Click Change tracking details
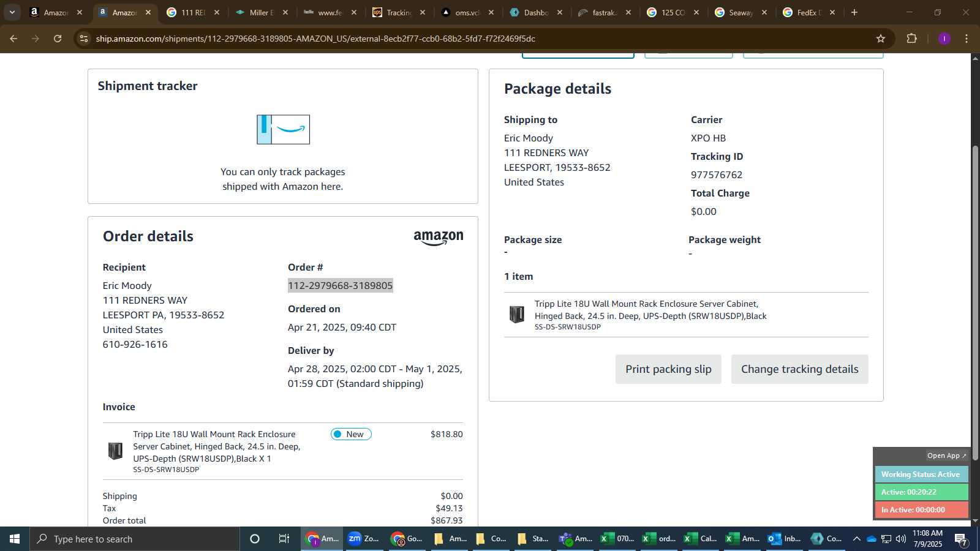This screenshot has width=980, height=551. 799,369
